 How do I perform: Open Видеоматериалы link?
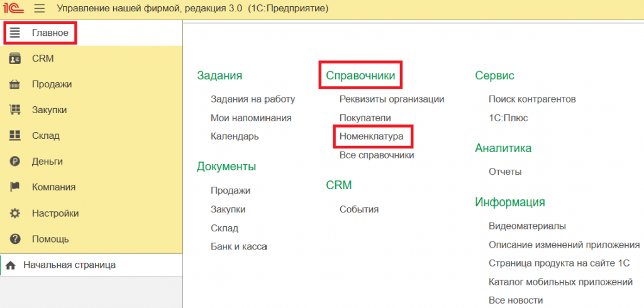pyautogui.click(x=528, y=226)
